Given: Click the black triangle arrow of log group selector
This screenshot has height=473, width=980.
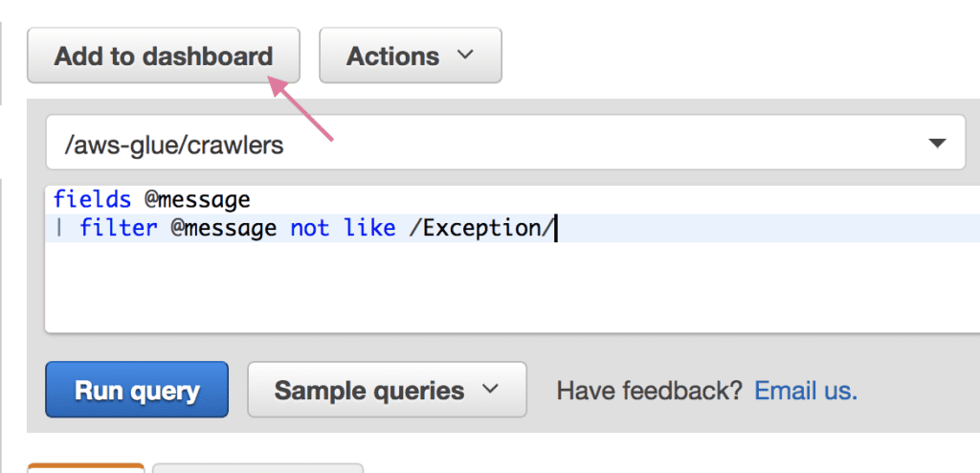Looking at the screenshot, I should pyautogui.click(x=937, y=144).
